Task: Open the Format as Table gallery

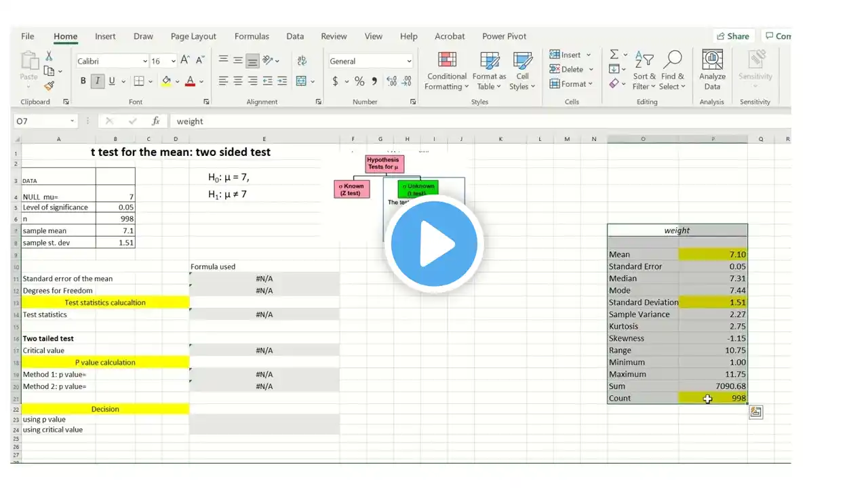Action: pyautogui.click(x=489, y=70)
